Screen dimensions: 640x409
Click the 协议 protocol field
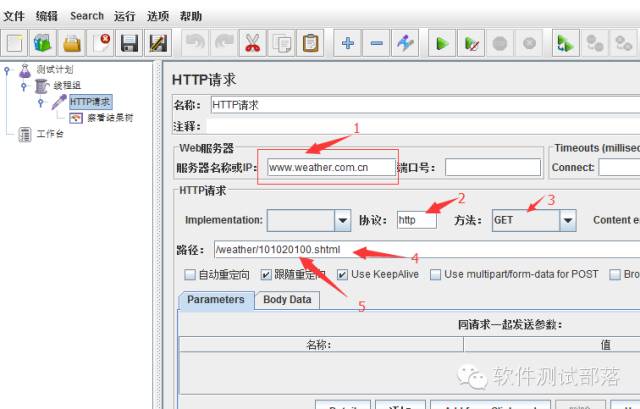pos(417,220)
